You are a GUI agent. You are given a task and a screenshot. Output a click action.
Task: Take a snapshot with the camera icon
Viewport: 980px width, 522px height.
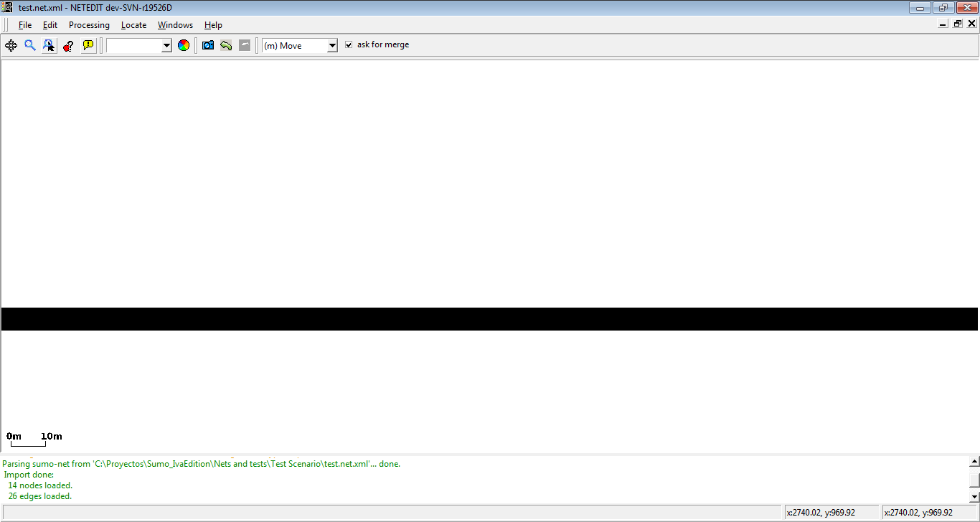pyautogui.click(x=208, y=45)
